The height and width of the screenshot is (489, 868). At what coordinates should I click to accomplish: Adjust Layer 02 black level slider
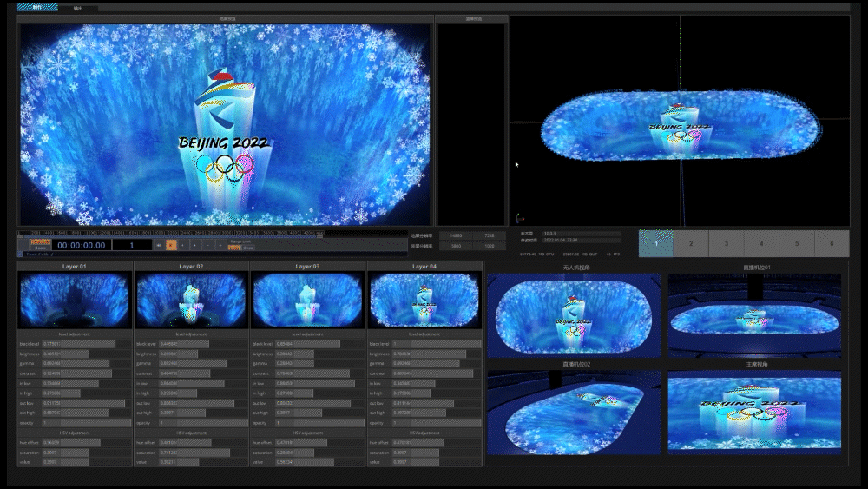[x=203, y=344]
